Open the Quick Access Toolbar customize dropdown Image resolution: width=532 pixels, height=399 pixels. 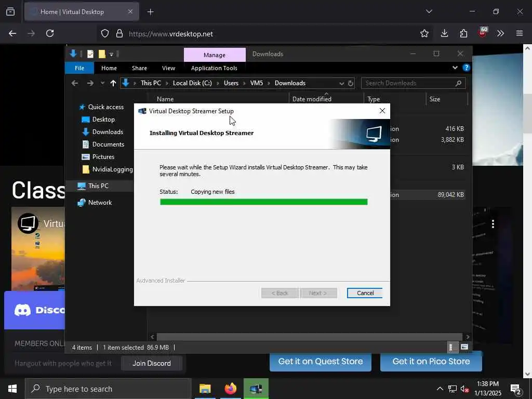(x=111, y=54)
